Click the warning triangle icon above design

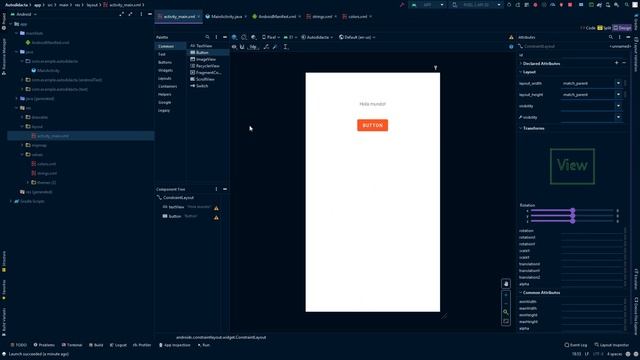(511, 37)
